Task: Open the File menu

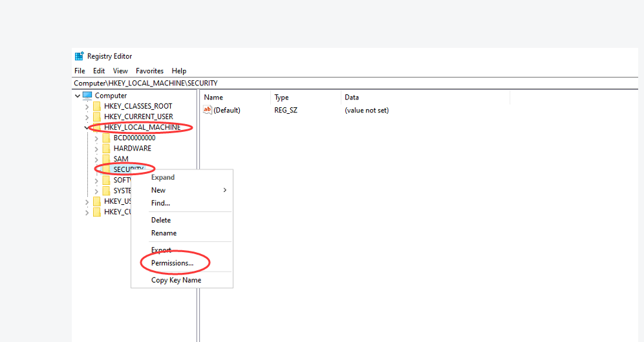Action: 80,71
